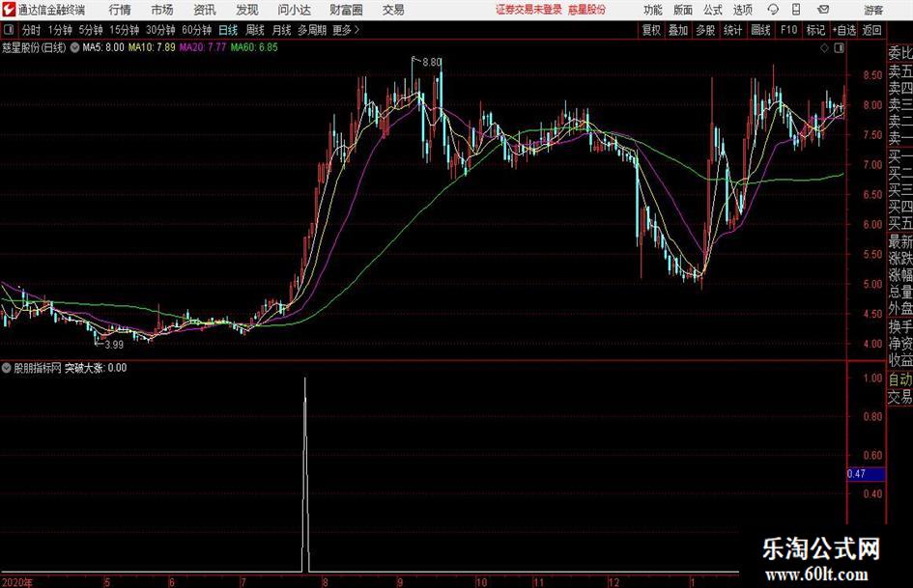Switch to 60分钟 period tab
Screen dimensions: 913x588
click(x=197, y=30)
